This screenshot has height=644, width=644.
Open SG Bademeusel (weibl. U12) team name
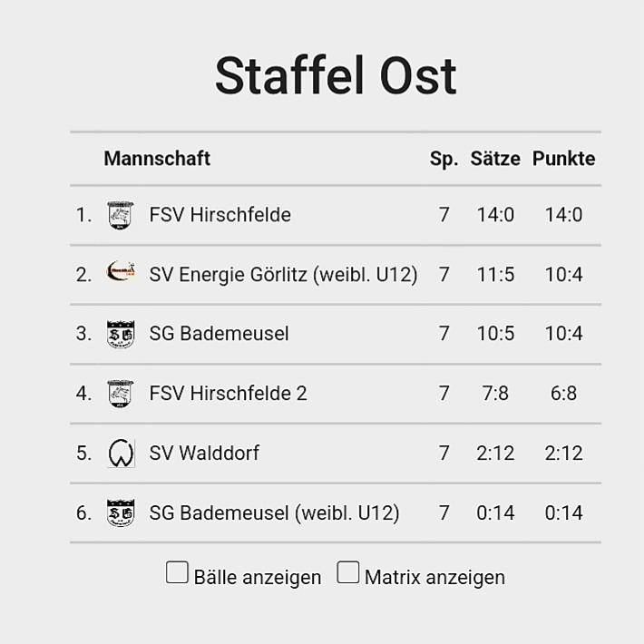pyautogui.click(x=274, y=512)
